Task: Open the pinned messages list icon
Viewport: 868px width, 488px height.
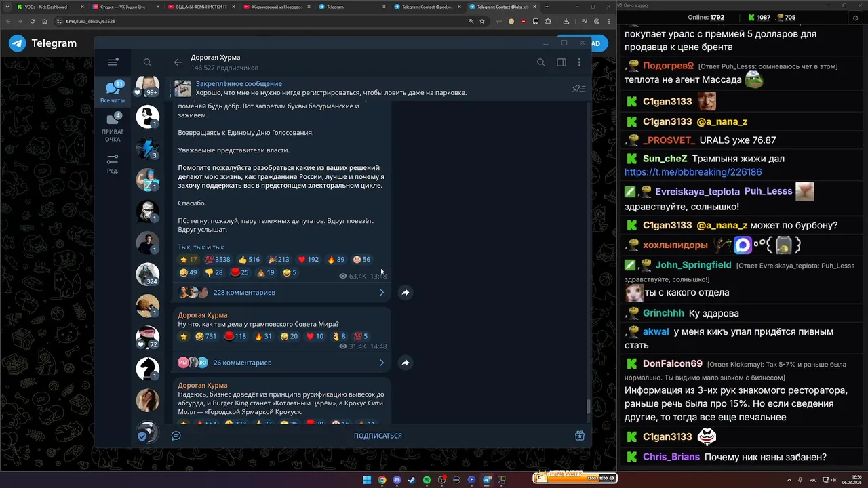Action: (x=578, y=88)
